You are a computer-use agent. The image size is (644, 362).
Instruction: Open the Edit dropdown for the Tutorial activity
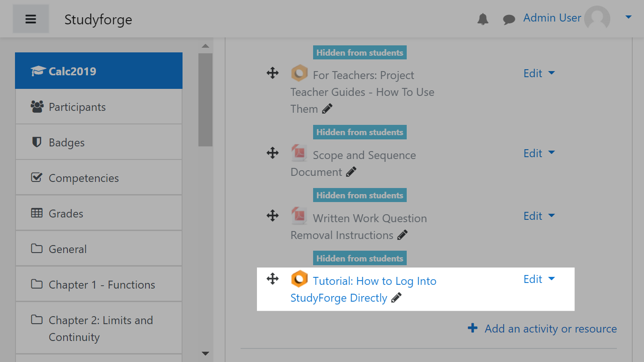coord(539,279)
